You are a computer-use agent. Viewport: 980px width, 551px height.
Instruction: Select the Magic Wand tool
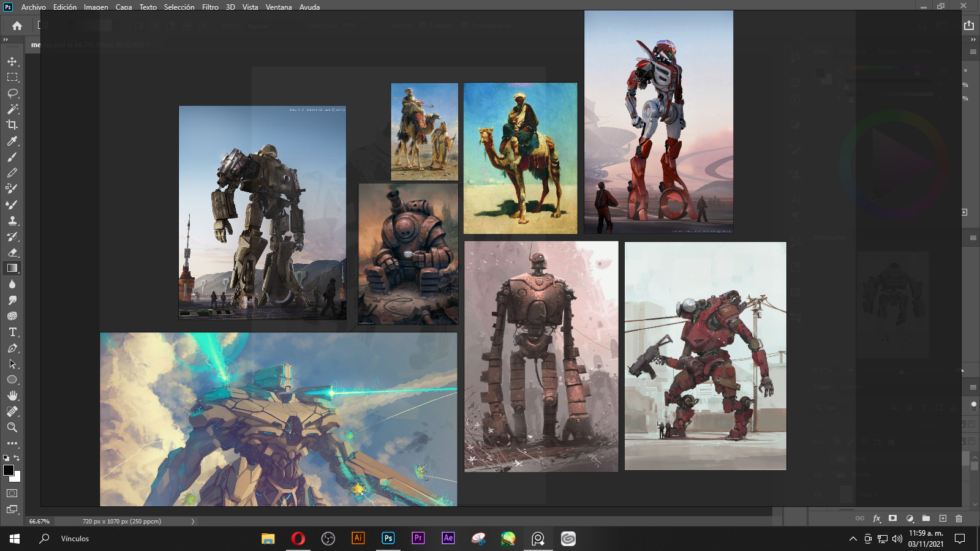12,109
